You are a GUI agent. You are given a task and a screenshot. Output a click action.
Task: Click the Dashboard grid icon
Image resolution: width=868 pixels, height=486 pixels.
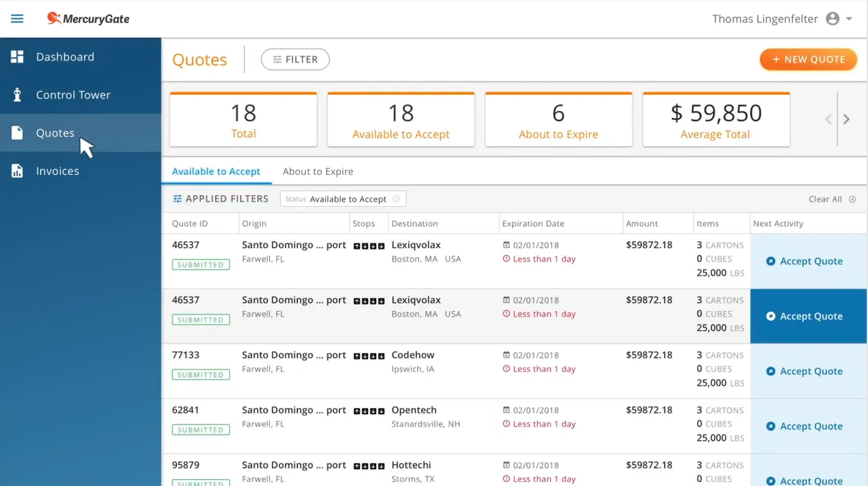pos(17,57)
